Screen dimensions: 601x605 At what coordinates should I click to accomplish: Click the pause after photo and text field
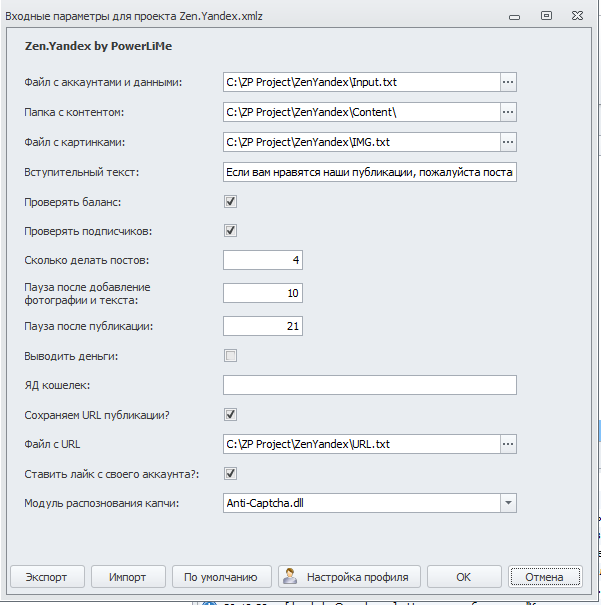tap(263, 293)
